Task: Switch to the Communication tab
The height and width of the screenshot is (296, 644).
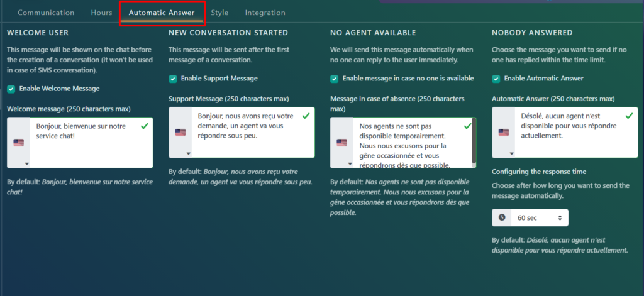Action: point(46,13)
